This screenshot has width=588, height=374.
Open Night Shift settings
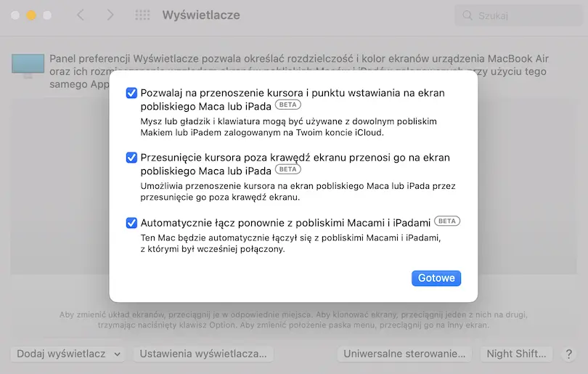click(x=516, y=354)
